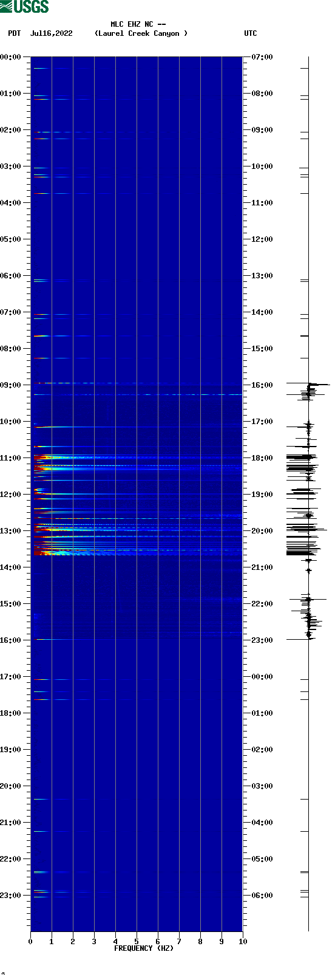The image size is (335, 980).
Task: Click the UTC '08:00' time label
Action: tap(262, 94)
